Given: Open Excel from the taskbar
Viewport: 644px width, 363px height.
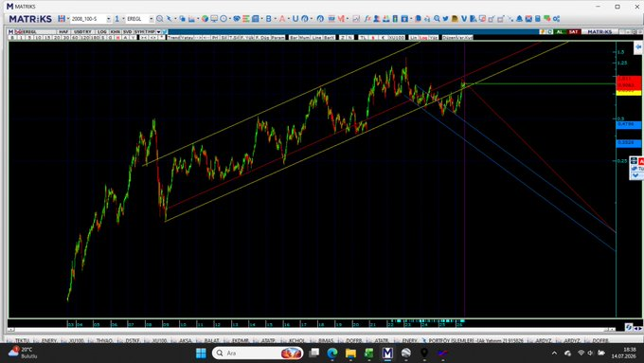Looking at the screenshot, I should pos(368,353).
